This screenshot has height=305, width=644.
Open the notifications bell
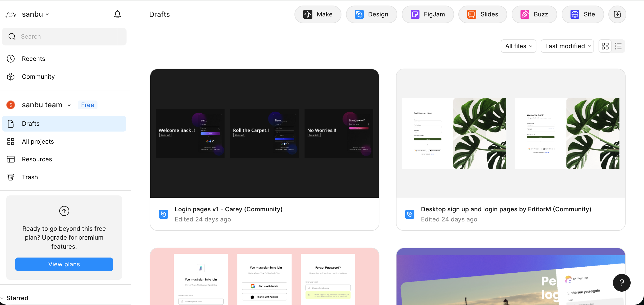point(117,14)
